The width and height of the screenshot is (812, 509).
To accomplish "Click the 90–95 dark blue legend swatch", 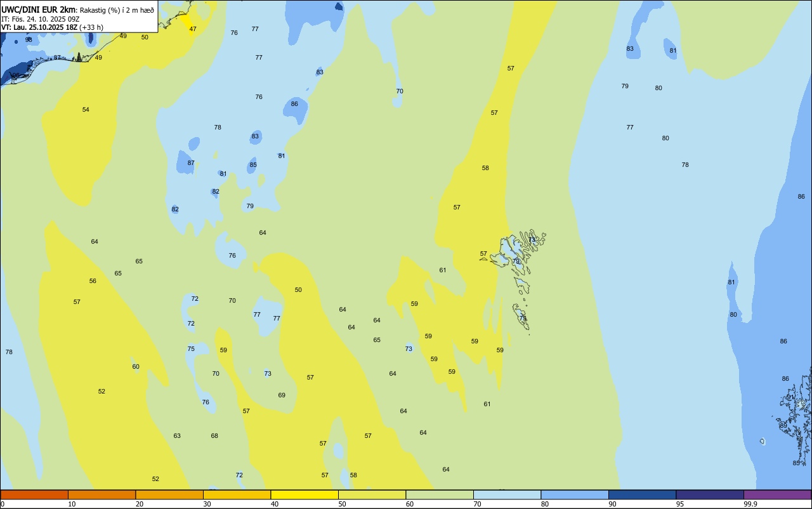I will (x=643, y=494).
